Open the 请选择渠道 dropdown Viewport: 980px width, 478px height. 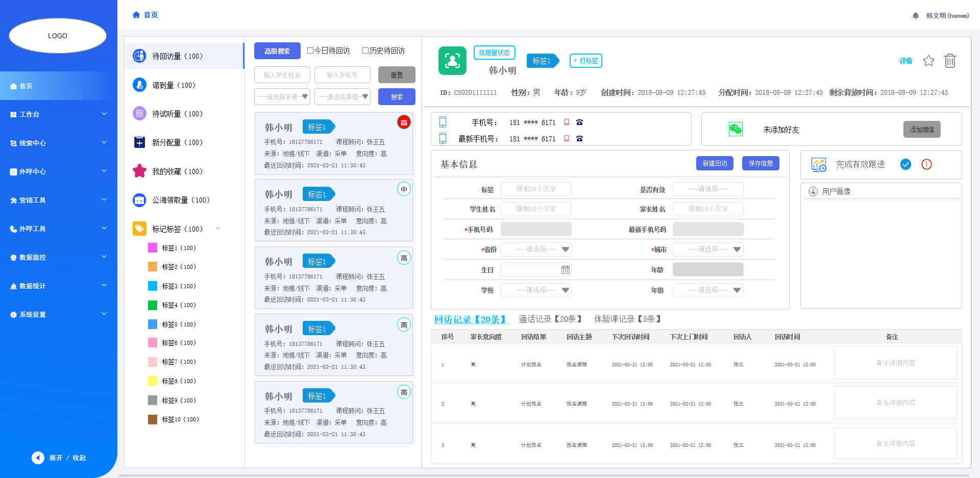(x=342, y=96)
